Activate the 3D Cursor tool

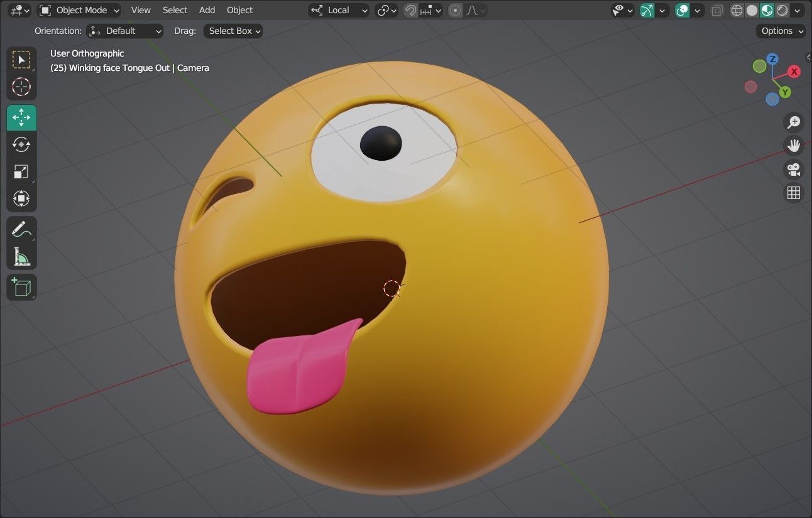click(x=21, y=87)
